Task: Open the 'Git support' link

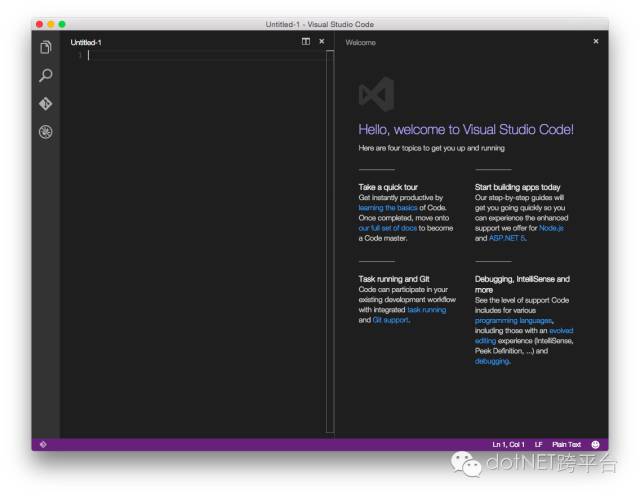Action: [391, 320]
